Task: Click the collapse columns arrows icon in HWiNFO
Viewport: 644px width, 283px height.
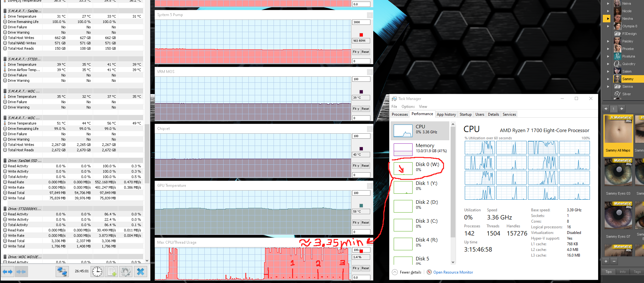Action: pyautogui.click(x=21, y=272)
